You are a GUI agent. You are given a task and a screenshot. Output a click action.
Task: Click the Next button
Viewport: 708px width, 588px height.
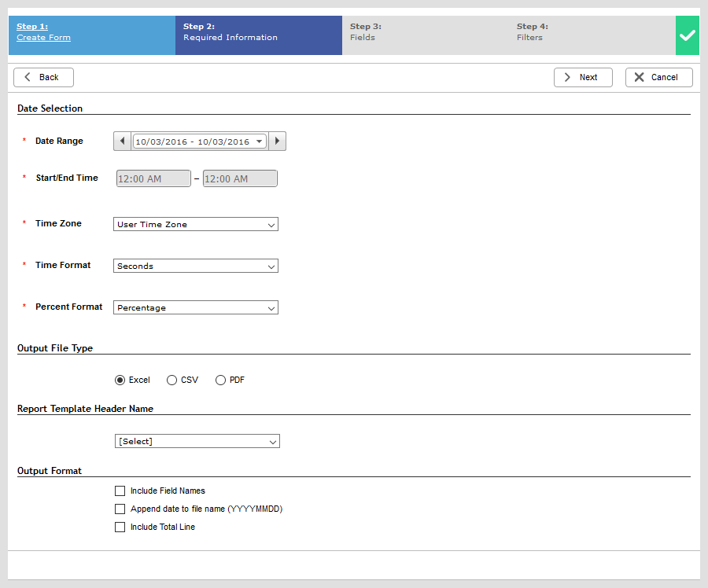click(583, 77)
